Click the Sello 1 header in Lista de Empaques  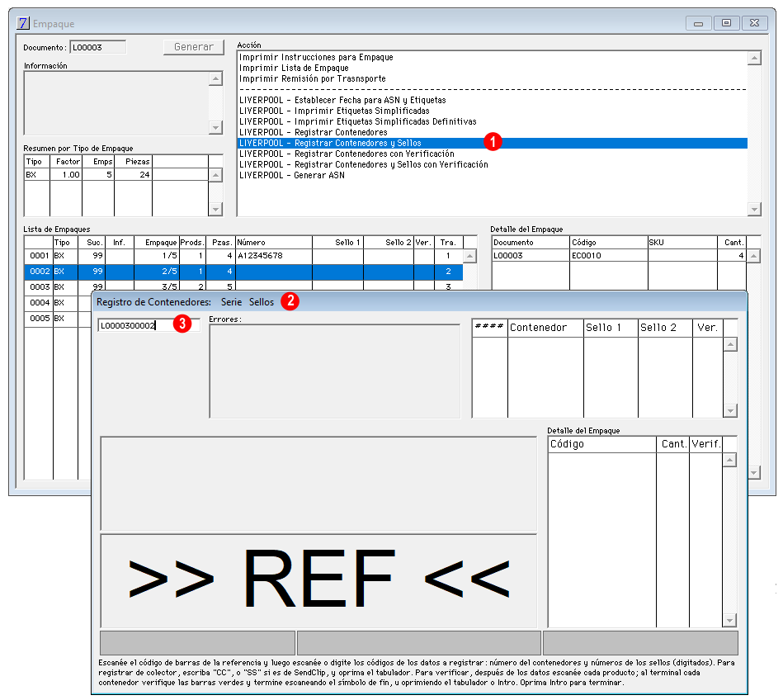pyautogui.click(x=337, y=243)
